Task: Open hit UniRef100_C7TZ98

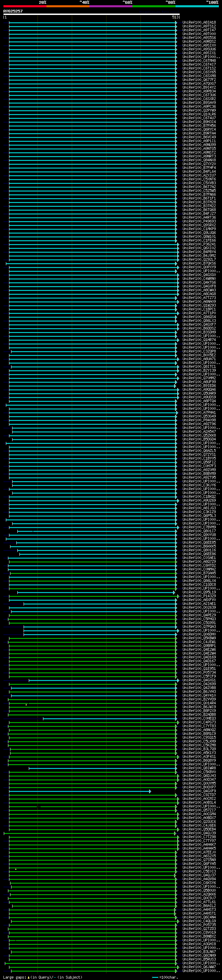Action: pos(199,837)
